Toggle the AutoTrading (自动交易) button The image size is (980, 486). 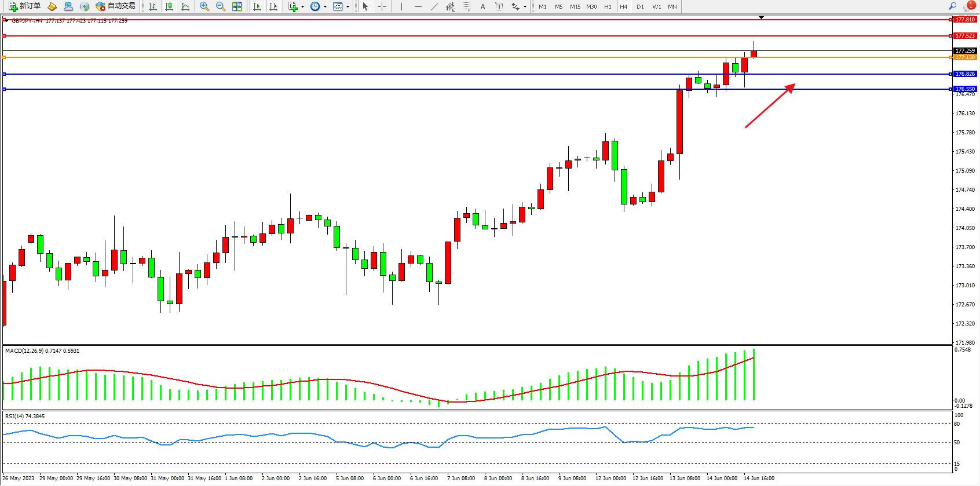click(x=116, y=6)
